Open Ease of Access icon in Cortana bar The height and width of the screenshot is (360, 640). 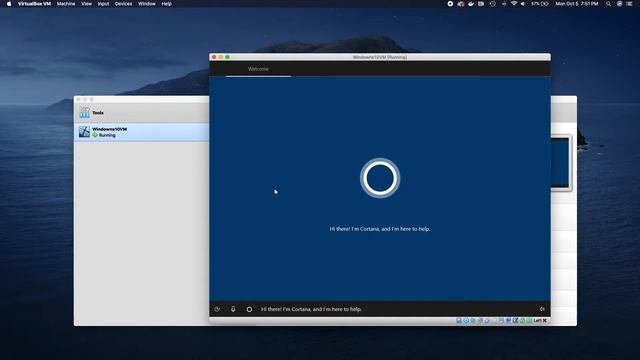[x=217, y=309]
